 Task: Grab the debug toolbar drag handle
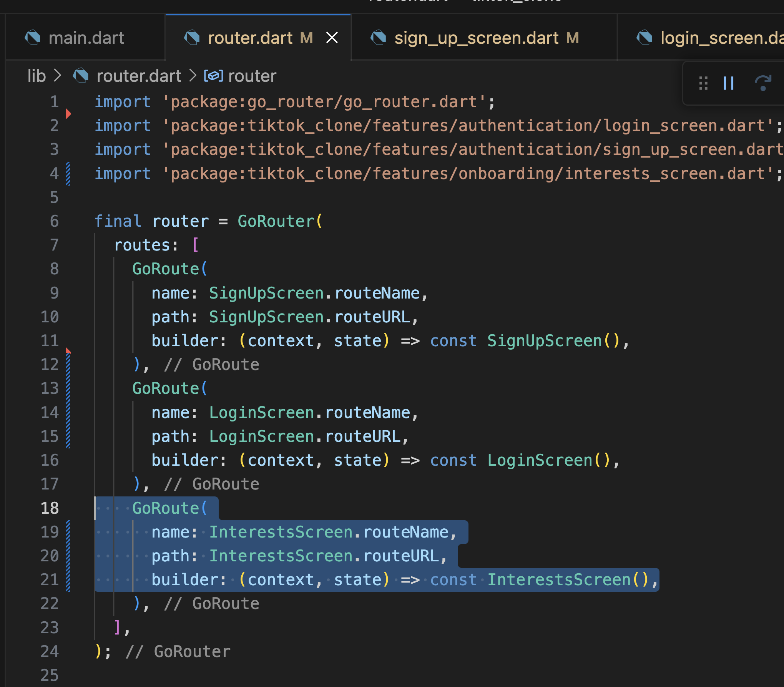[x=703, y=83]
